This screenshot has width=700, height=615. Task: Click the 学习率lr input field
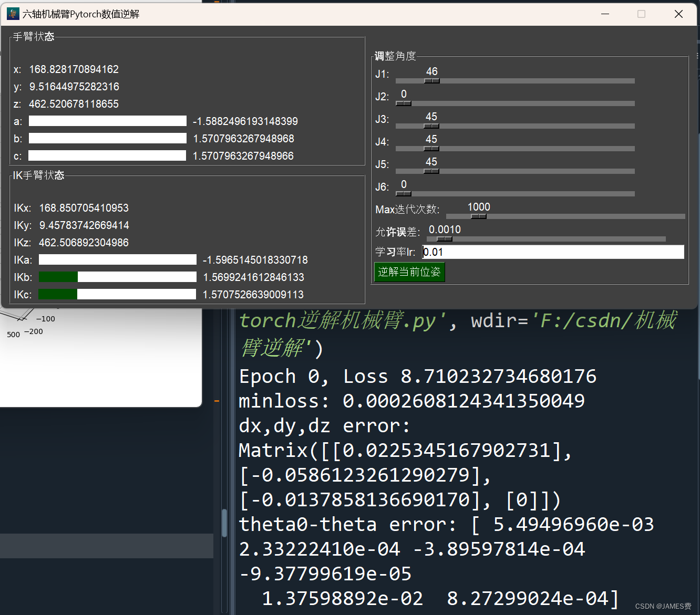point(553,252)
